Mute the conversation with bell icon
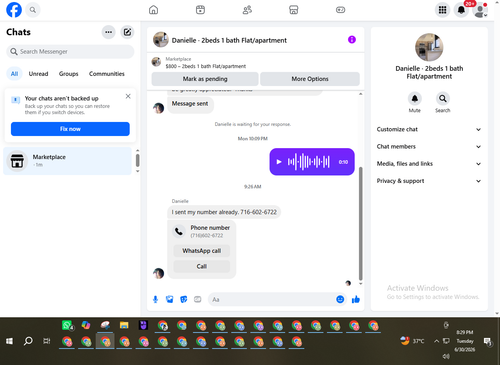The image size is (500, 365). 415,99
